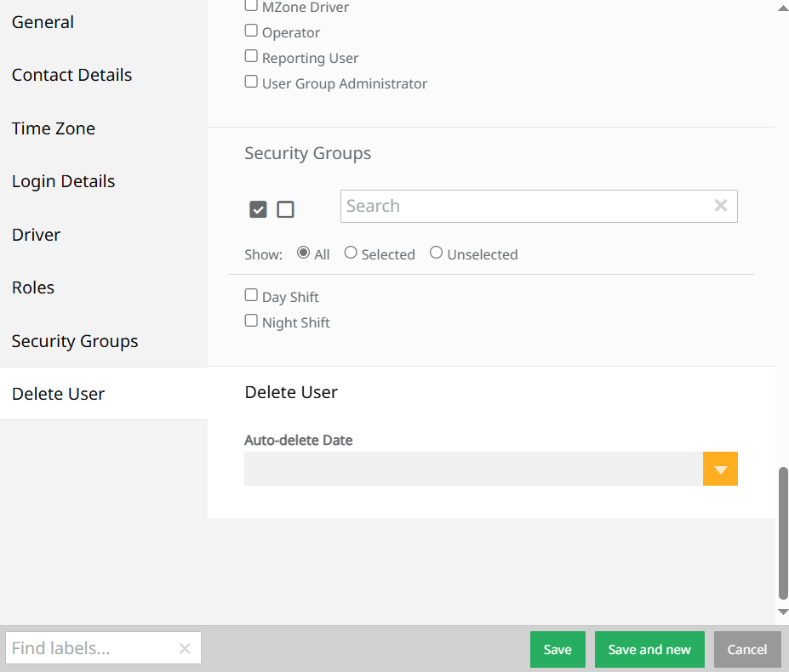Clear the Security Groups search field
Image resolution: width=789 pixels, height=672 pixels.
click(x=721, y=205)
